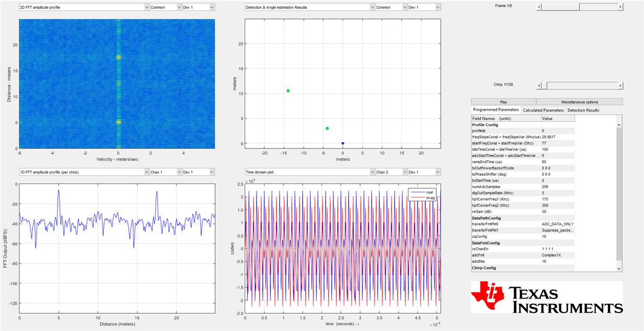This screenshot has height=331, width=644.
Task: Click the radar origin triangle marker
Action: click(343, 143)
